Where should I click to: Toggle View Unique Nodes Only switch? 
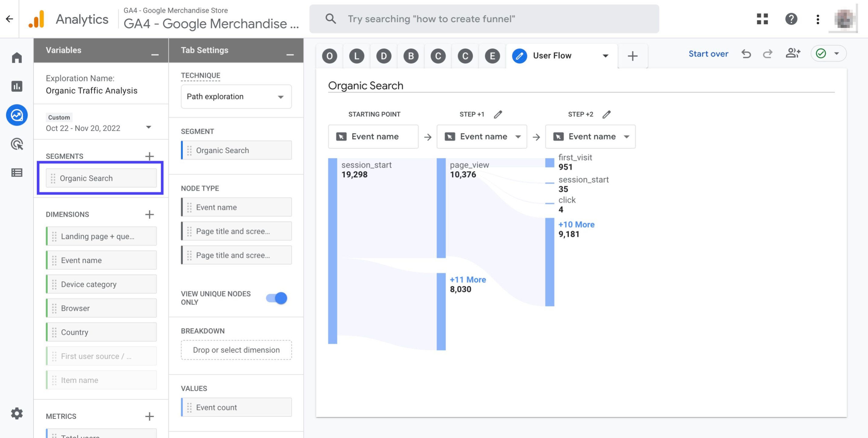click(276, 298)
